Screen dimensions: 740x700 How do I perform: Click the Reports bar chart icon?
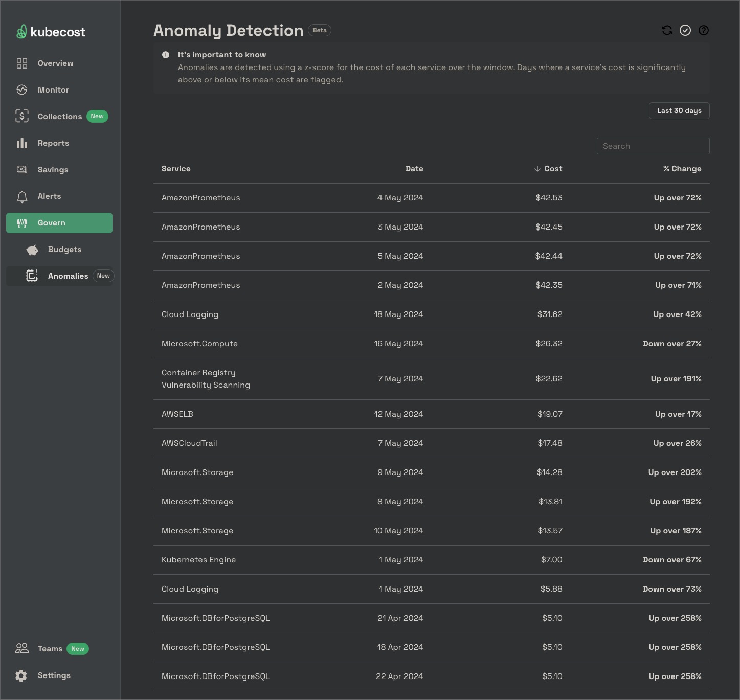[x=22, y=143]
